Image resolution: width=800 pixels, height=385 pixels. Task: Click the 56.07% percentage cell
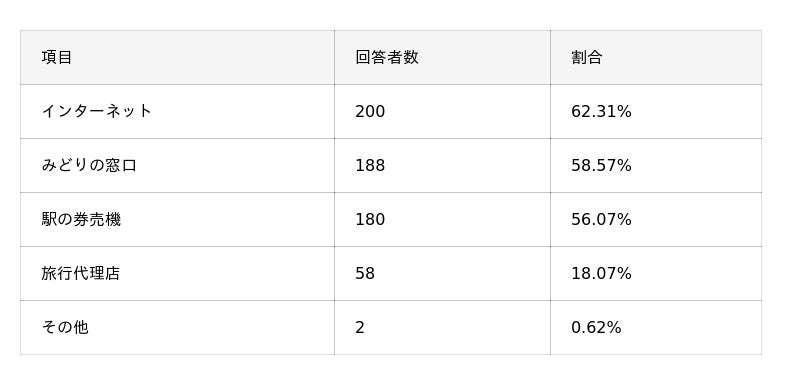[656, 219]
